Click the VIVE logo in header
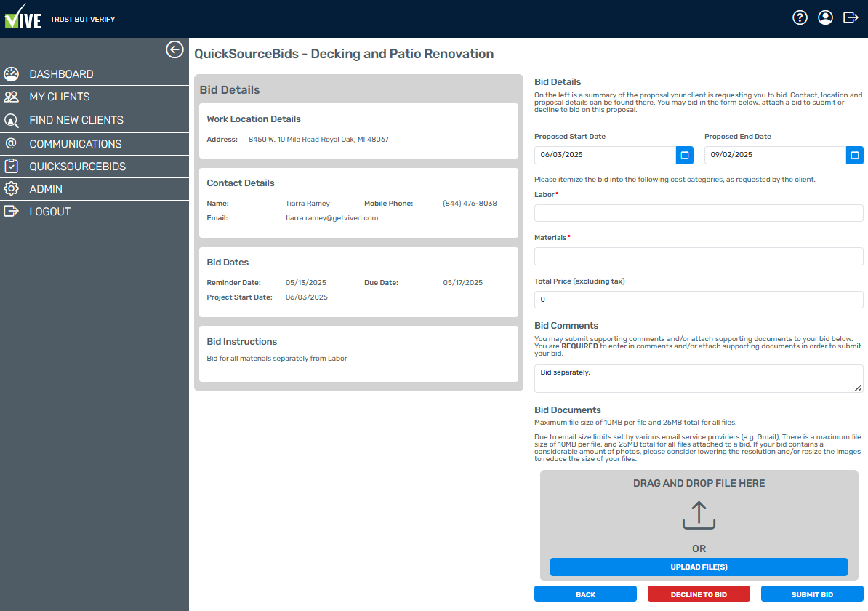Viewport: 868px width, 611px height. pos(23,17)
